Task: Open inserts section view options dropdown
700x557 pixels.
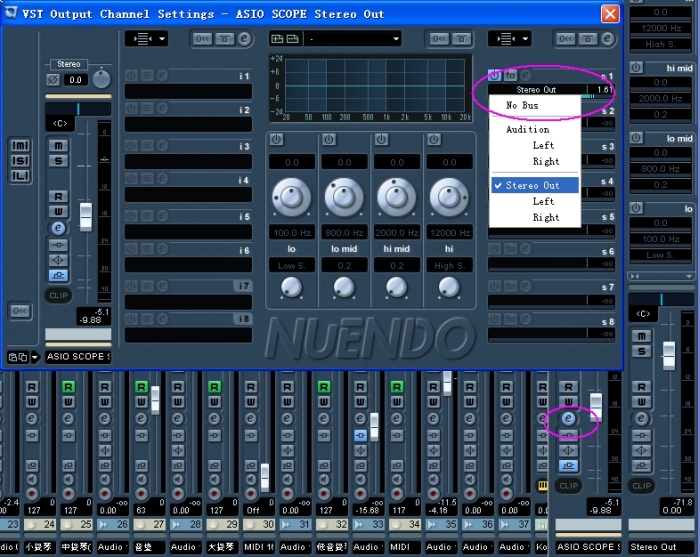Action: 146,39
